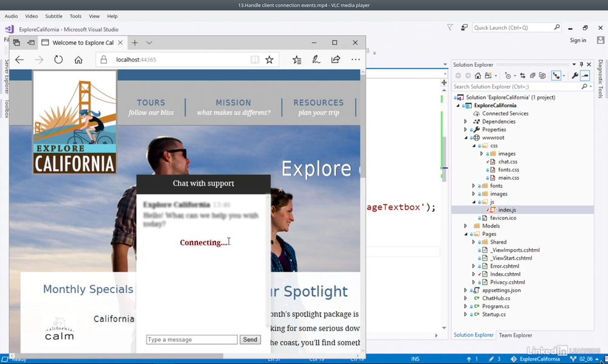Switch to Solution Explorer tab

coord(474,335)
